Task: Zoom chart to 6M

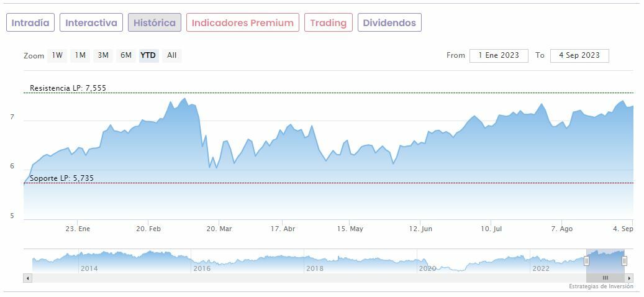Action: [126, 55]
